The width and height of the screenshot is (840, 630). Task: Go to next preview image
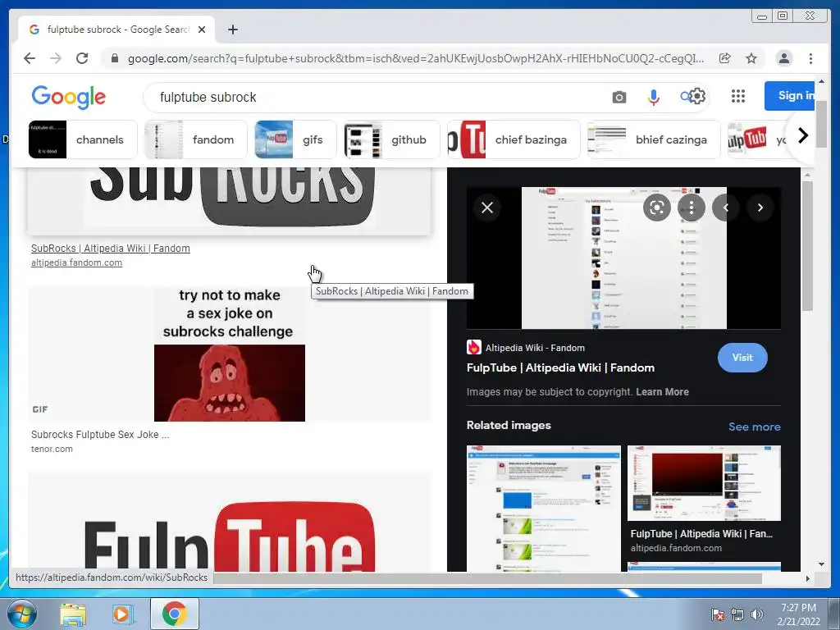click(x=760, y=208)
